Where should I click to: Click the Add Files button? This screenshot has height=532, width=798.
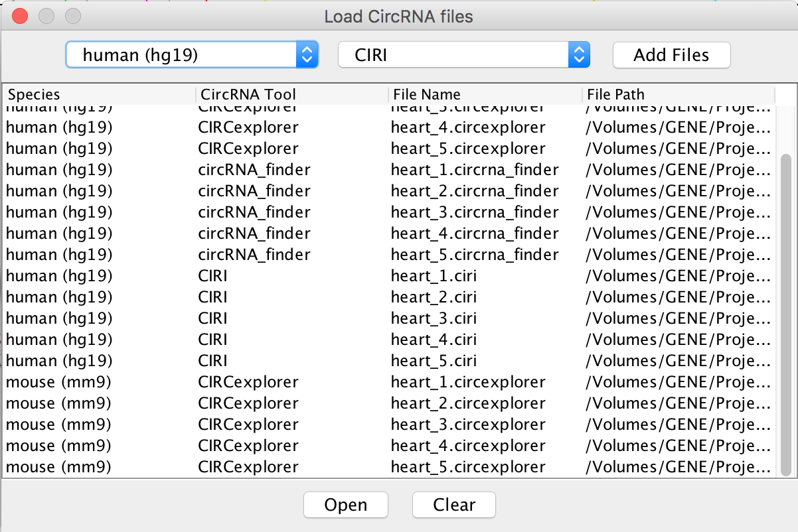pyautogui.click(x=671, y=55)
